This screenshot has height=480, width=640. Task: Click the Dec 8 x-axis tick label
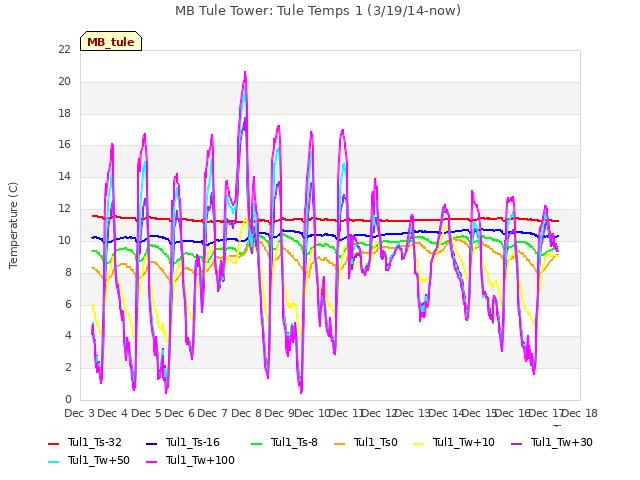click(x=246, y=413)
